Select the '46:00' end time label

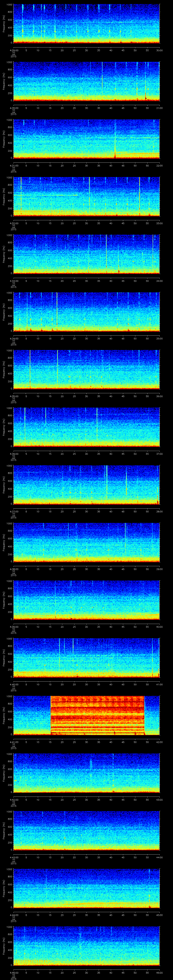pyautogui.click(x=159, y=973)
